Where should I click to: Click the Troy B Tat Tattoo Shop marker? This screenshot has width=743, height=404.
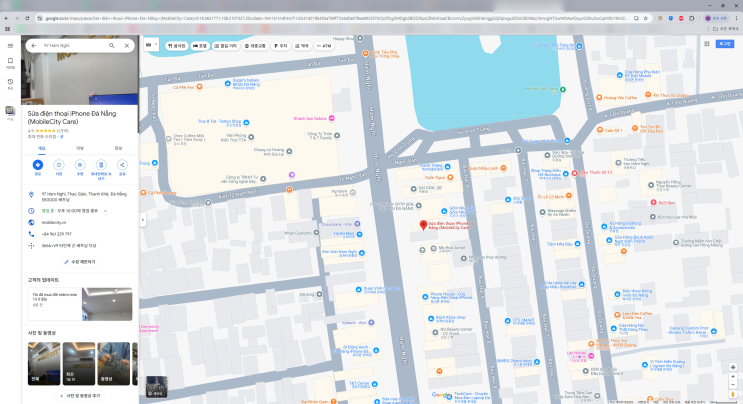click(x=246, y=123)
